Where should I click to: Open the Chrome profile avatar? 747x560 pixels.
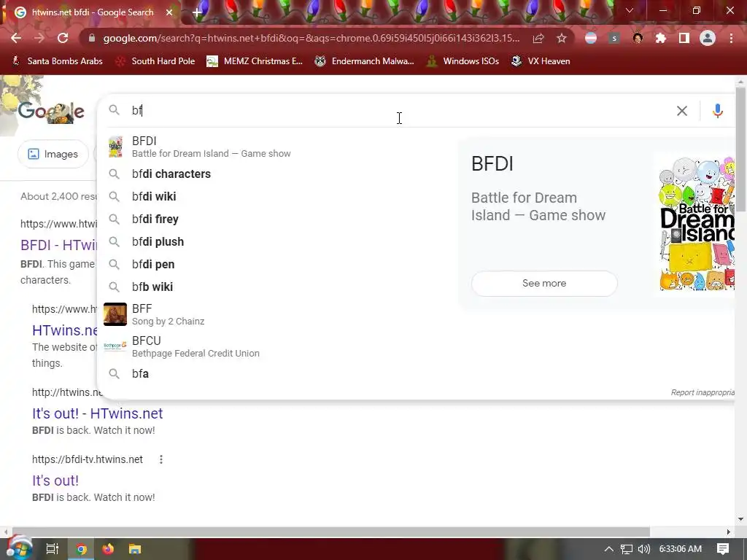[708, 38]
